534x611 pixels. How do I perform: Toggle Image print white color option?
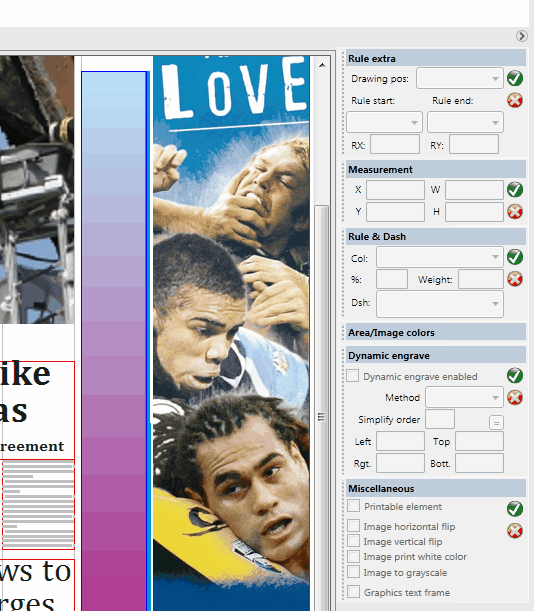click(354, 556)
